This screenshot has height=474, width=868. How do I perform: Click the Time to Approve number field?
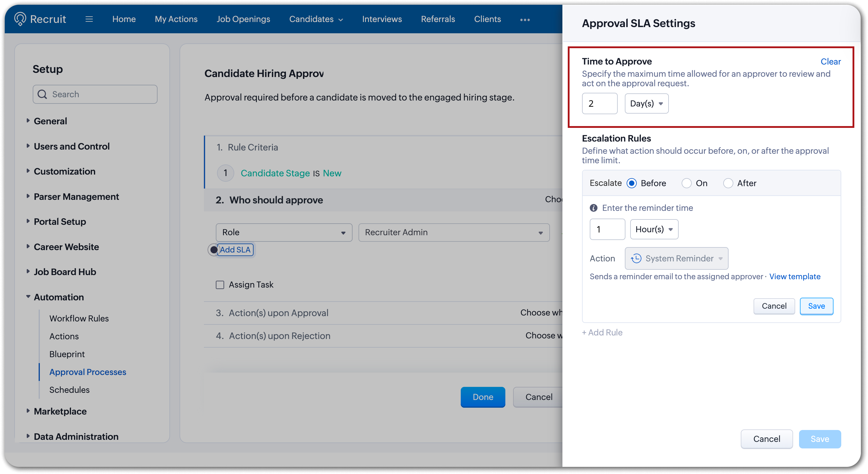[x=600, y=103]
